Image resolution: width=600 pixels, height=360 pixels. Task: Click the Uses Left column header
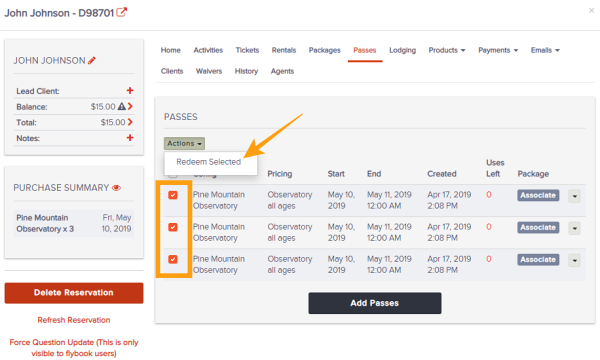pos(495,168)
